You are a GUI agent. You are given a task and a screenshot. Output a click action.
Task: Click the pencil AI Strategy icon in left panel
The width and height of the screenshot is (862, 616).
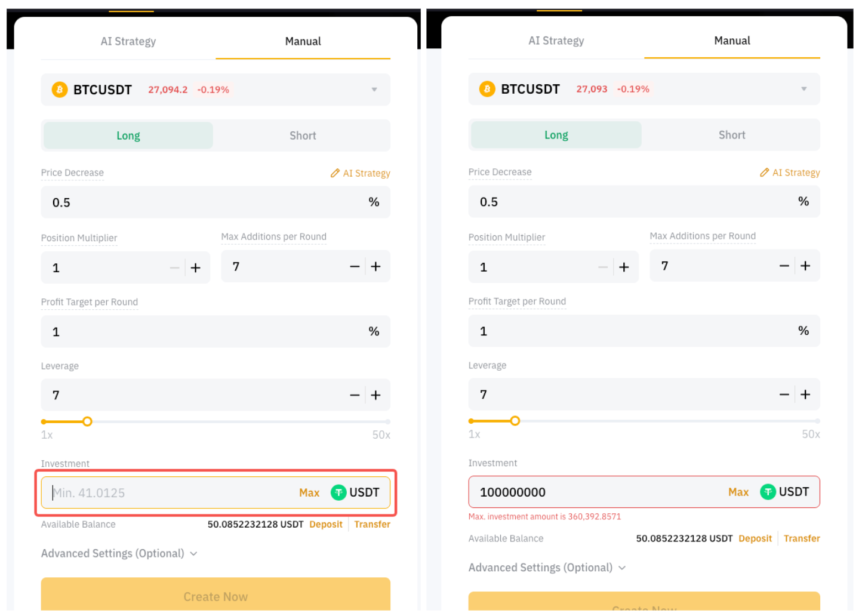[335, 173]
